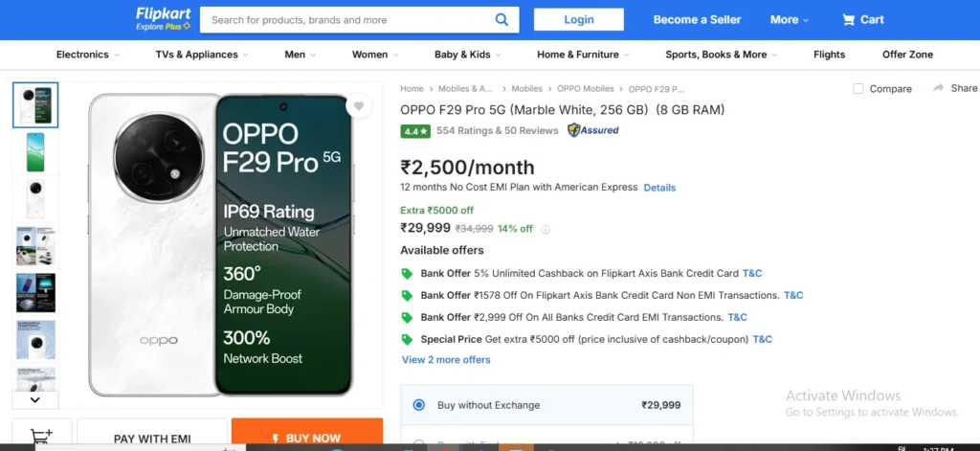Select fourth product thumbnail

[x=35, y=246]
